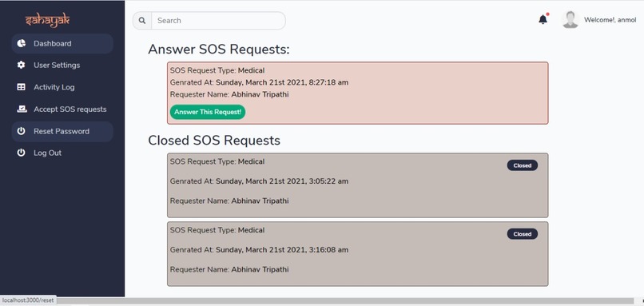Open Accept SOS requests page
The width and height of the screenshot is (644, 306).
click(62, 109)
